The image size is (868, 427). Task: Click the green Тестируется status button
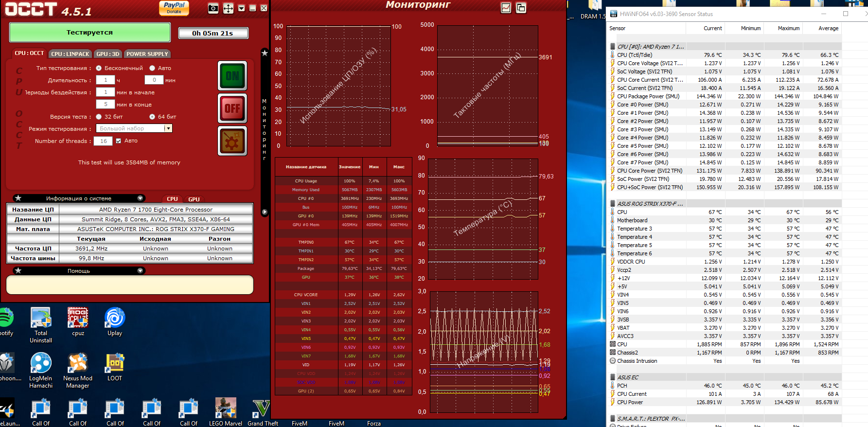pyautogui.click(x=90, y=33)
